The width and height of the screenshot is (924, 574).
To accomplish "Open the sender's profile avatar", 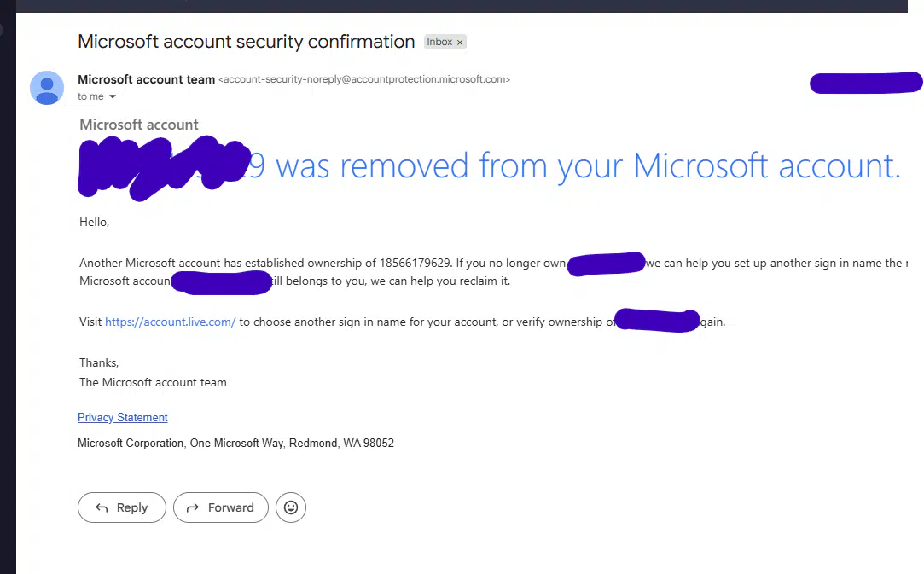I will 47,88.
